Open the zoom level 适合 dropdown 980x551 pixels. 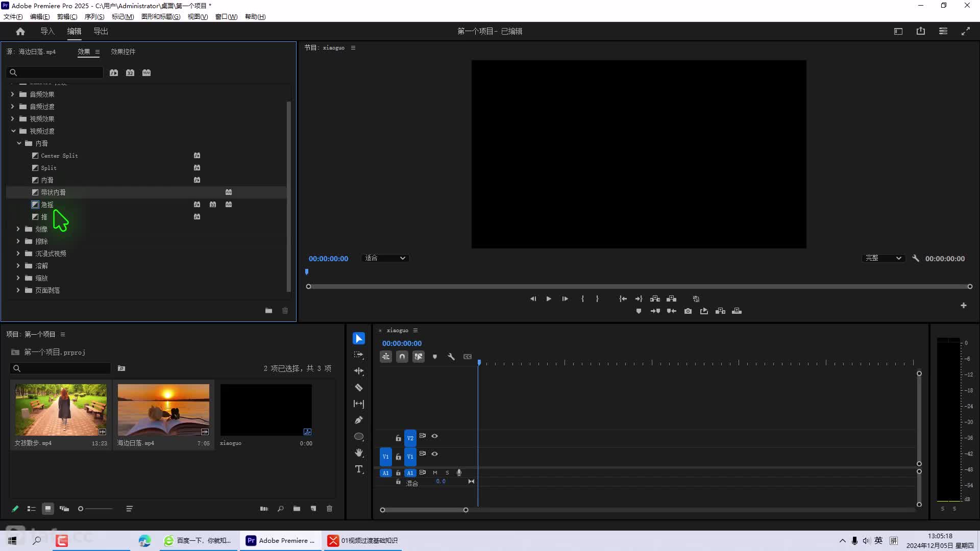pyautogui.click(x=385, y=258)
